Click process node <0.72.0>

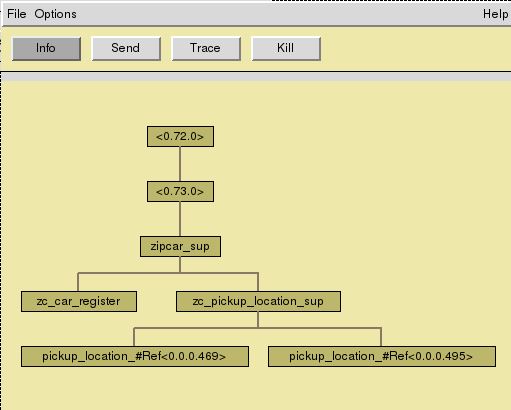tap(180, 136)
